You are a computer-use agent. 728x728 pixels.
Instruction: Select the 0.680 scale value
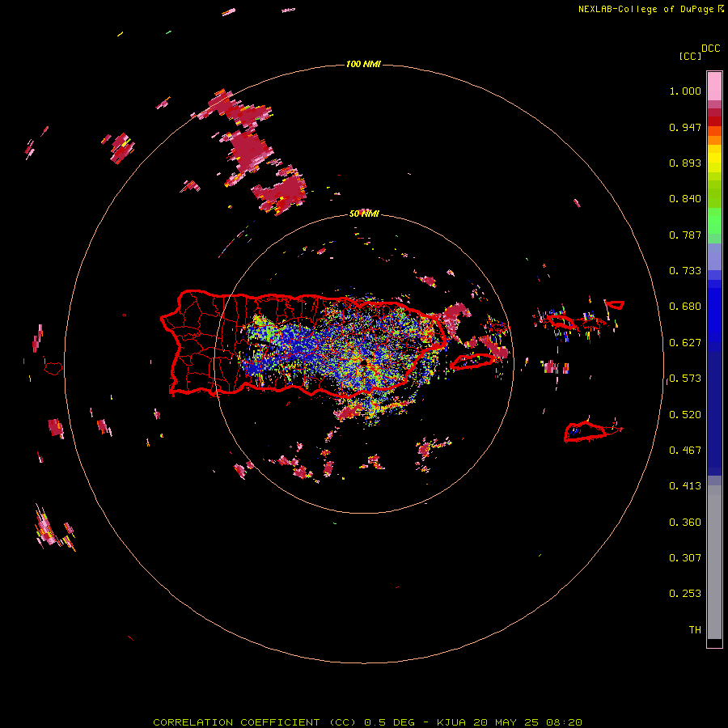[x=685, y=307]
